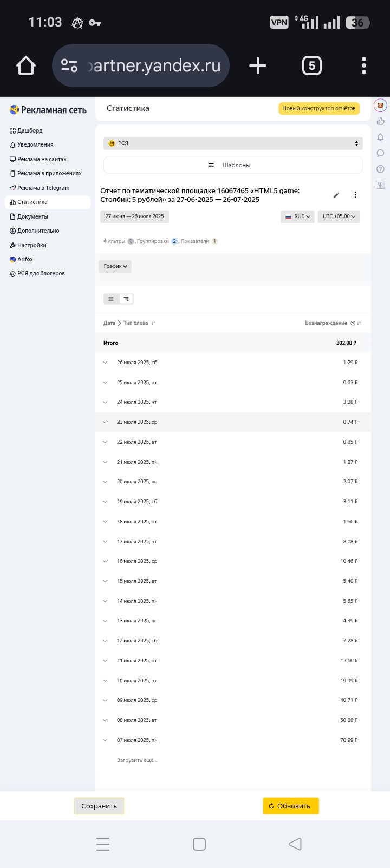Expand the 26 июля 2025 row

[x=105, y=363]
